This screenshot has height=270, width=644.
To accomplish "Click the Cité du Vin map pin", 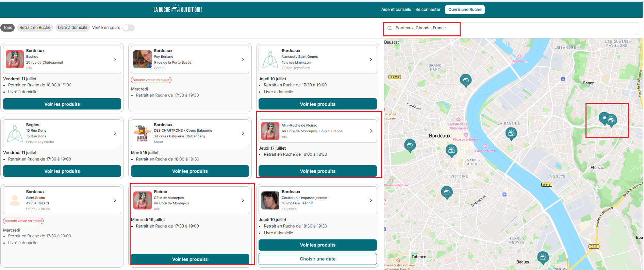I will click(519, 57).
